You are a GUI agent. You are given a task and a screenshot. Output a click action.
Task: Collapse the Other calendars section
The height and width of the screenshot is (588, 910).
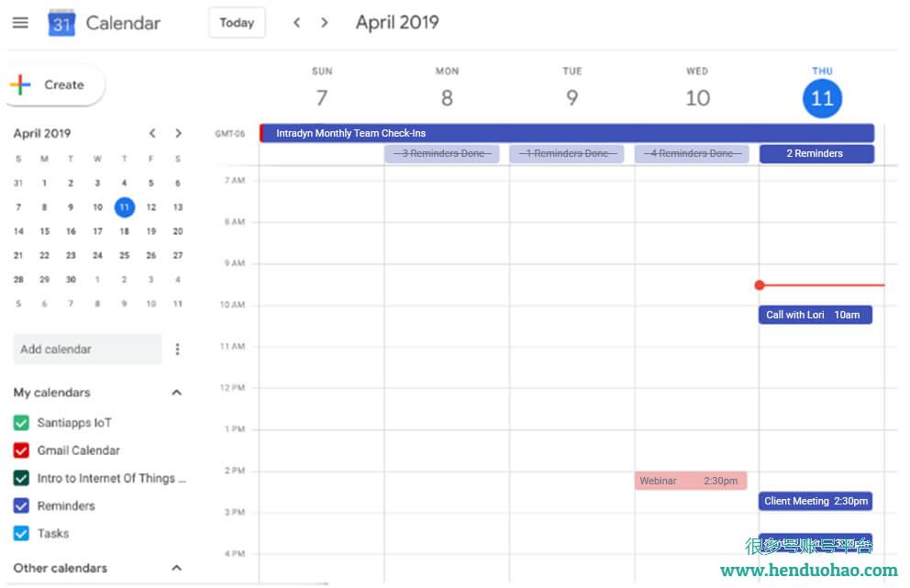(177, 568)
